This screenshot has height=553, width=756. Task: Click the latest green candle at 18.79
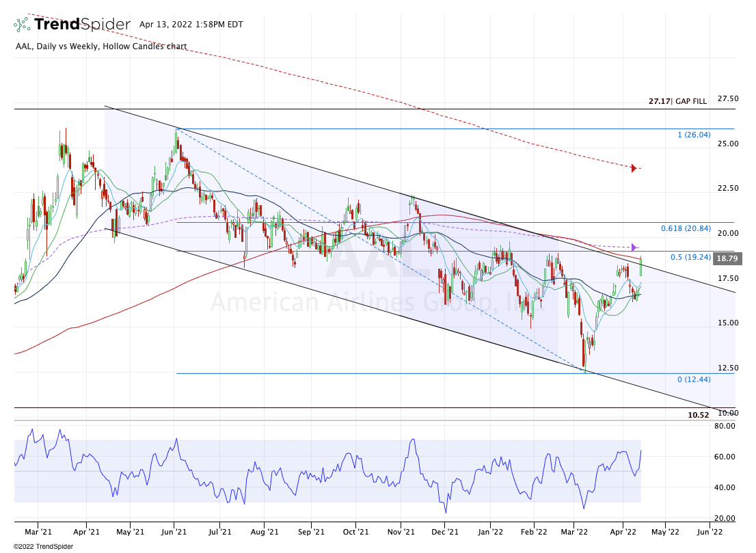[x=640, y=266]
